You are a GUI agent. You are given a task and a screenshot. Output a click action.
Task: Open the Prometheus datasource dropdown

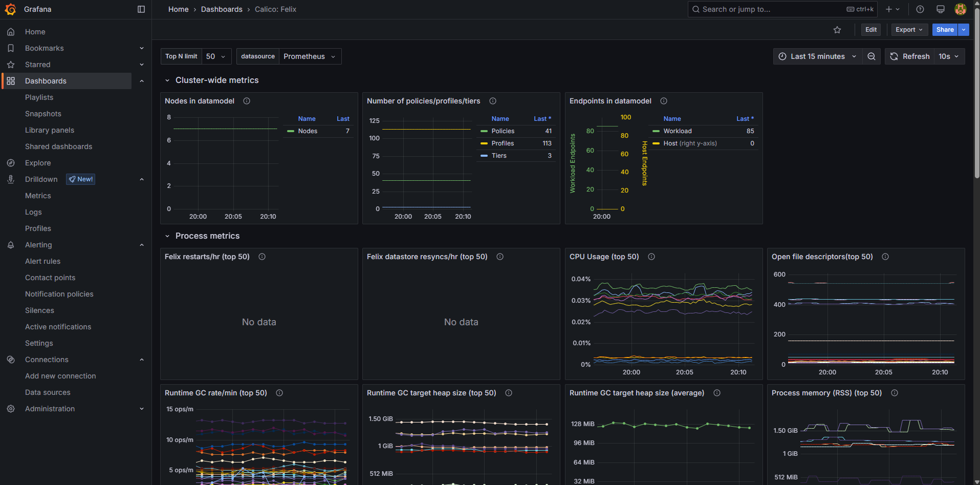pos(309,56)
